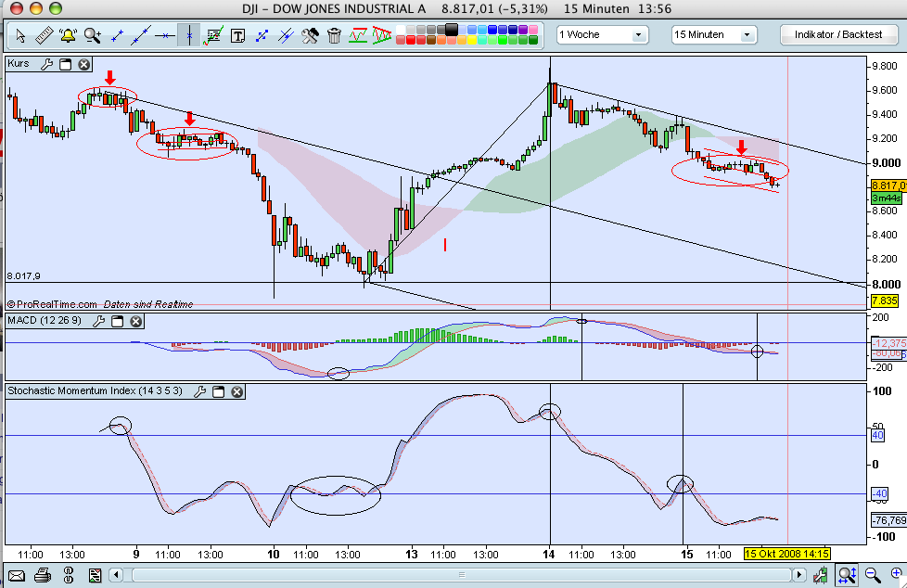The image size is (907, 588).
Task: Click the horizontal time scrollbar thumb
Action: [x=462, y=575]
